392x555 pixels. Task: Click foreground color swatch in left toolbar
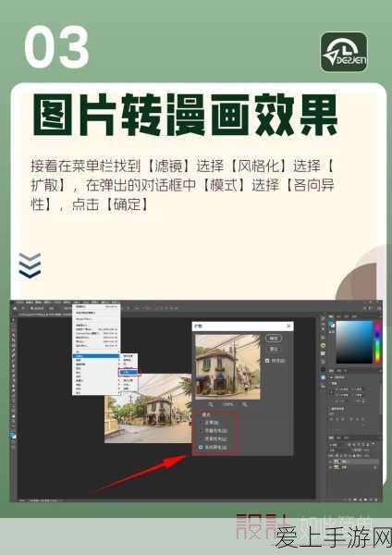coord(13,435)
